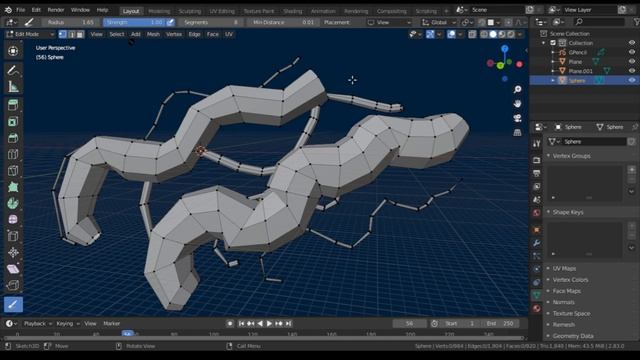Enable vertex select mode
Viewport: 640px width, 360px height.
62,34
